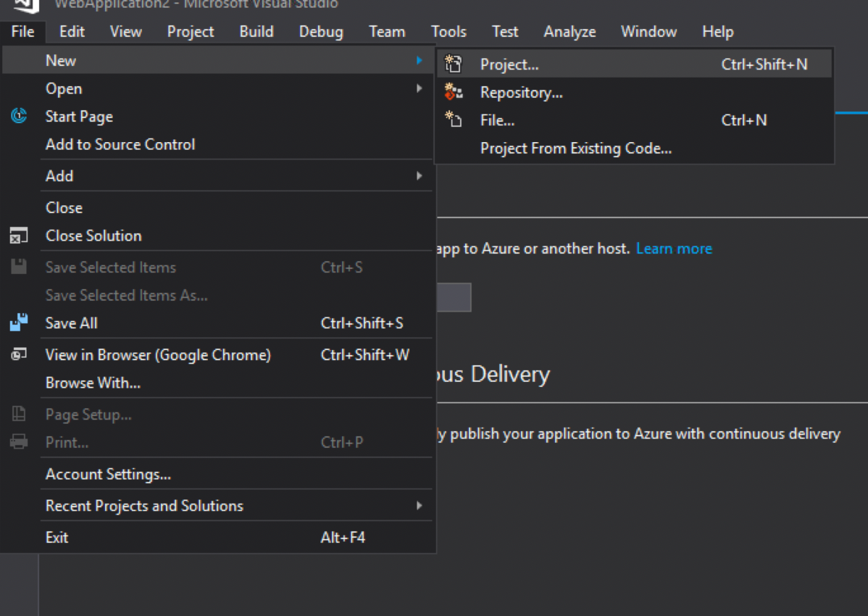
Task: Open the Analyze menu
Action: 569,32
